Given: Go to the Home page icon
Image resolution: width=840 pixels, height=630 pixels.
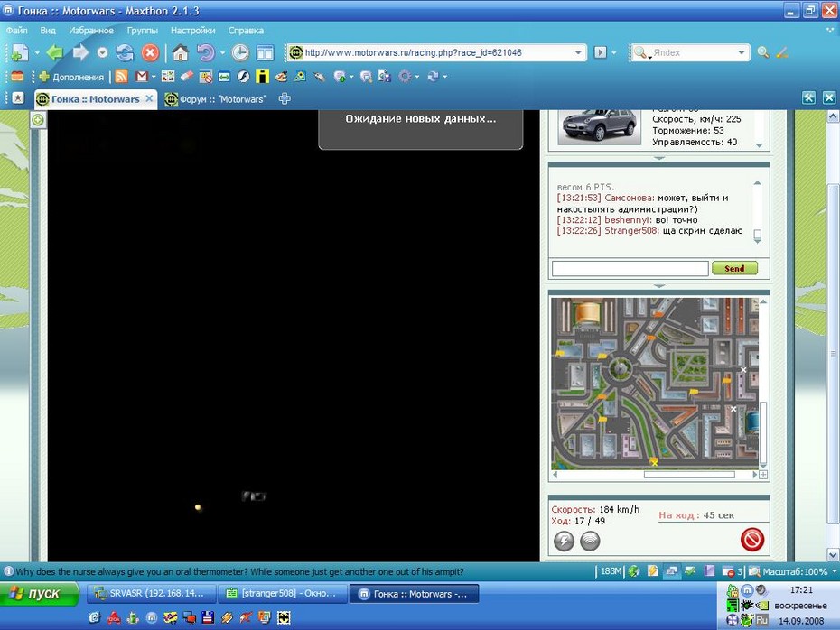Looking at the screenshot, I should point(181,52).
